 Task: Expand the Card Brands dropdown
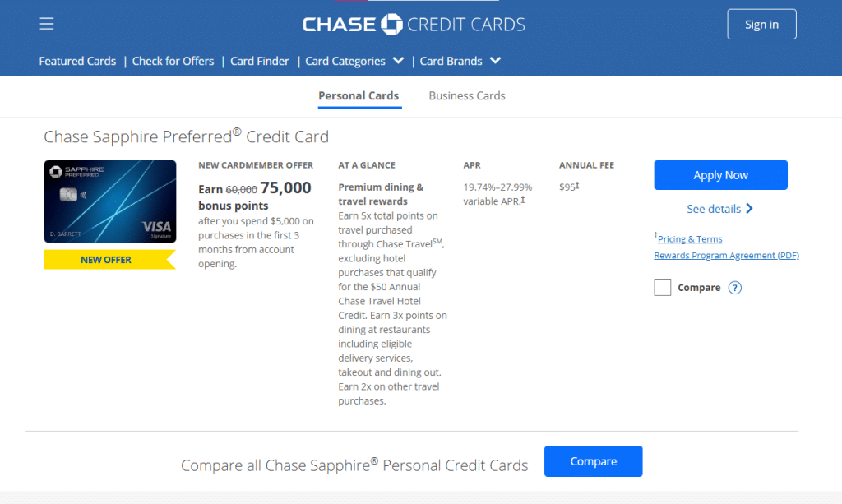pos(495,61)
